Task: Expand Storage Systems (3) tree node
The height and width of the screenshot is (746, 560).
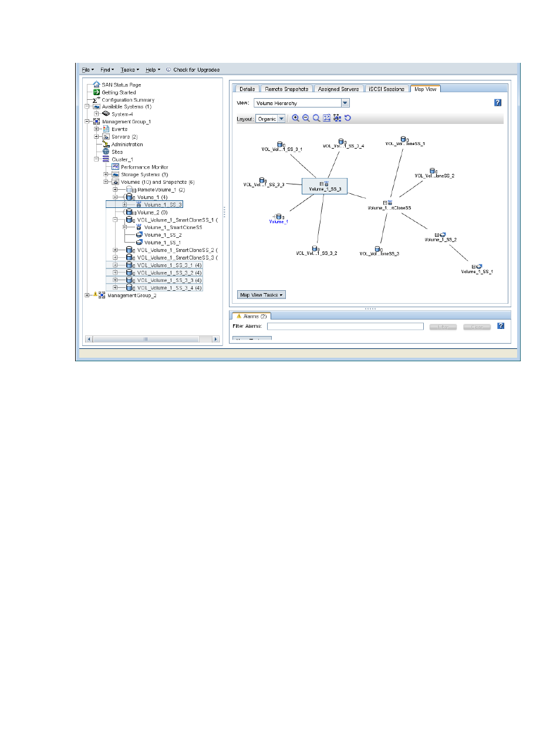Action: 106,174
